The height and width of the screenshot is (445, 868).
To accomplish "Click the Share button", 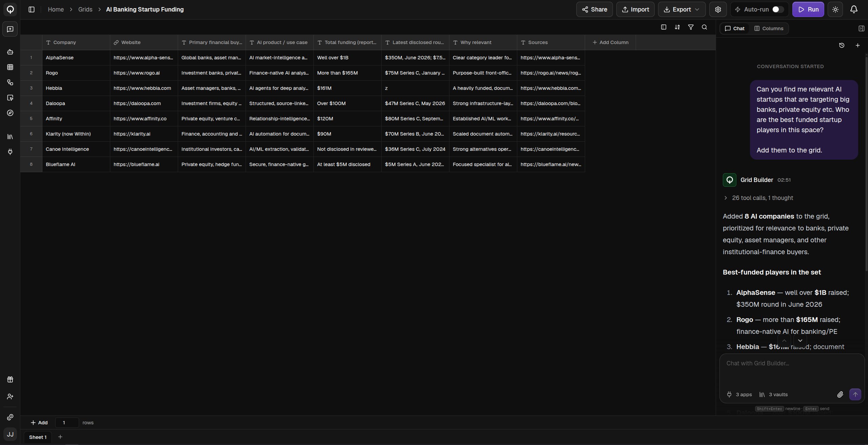I will coord(594,10).
